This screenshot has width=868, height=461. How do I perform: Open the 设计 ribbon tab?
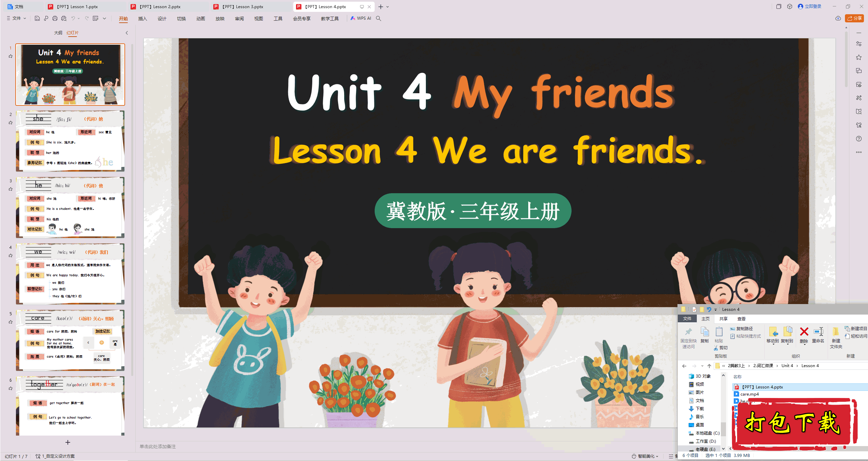pyautogui.click(x=162, y=19)
